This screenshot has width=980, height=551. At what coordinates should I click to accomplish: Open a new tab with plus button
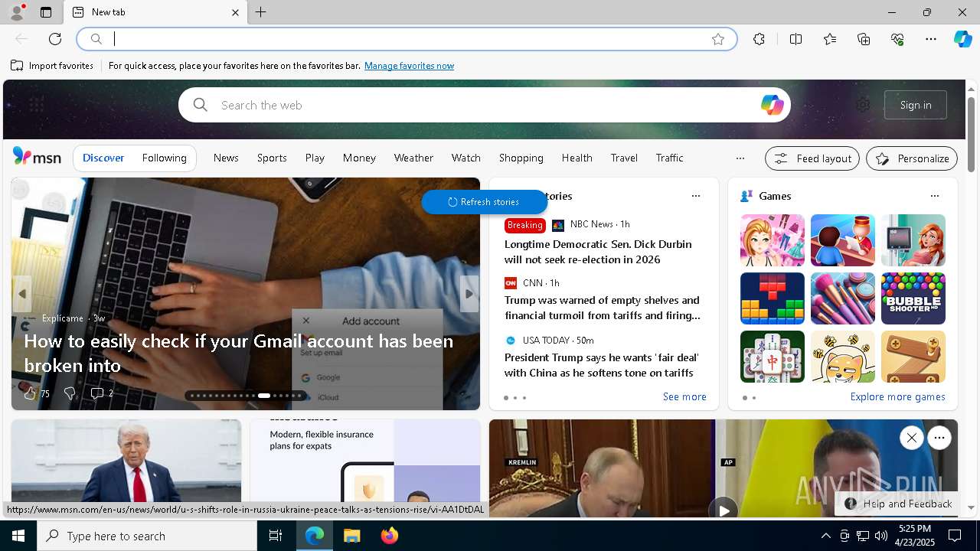pos(261,12)
